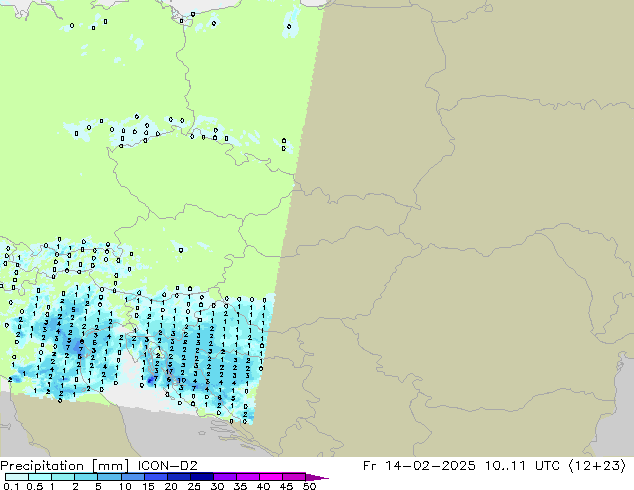Select the purple 30–35 mm legend box

[x=225, y=477]
